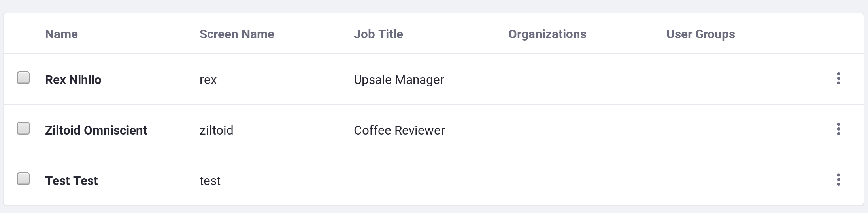Select the Ziltoid Omniscient row checkbox
868x213 pixels.
[23, 128]
